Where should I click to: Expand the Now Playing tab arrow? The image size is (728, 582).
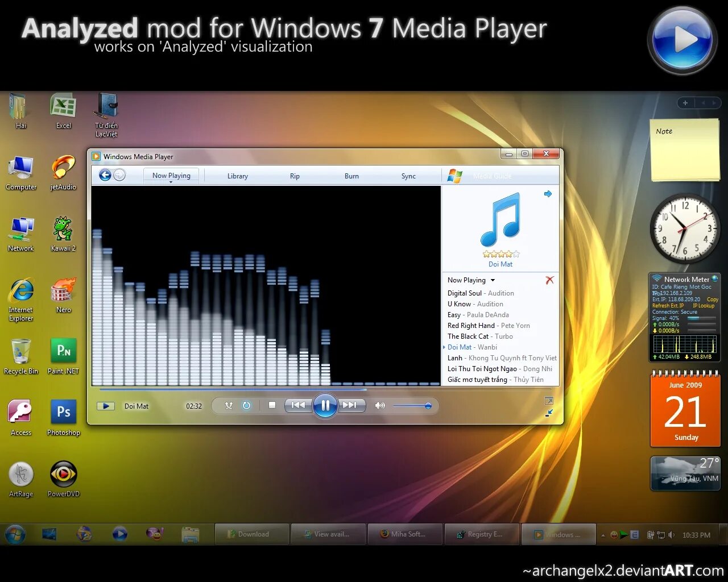(x=171, y=182)
